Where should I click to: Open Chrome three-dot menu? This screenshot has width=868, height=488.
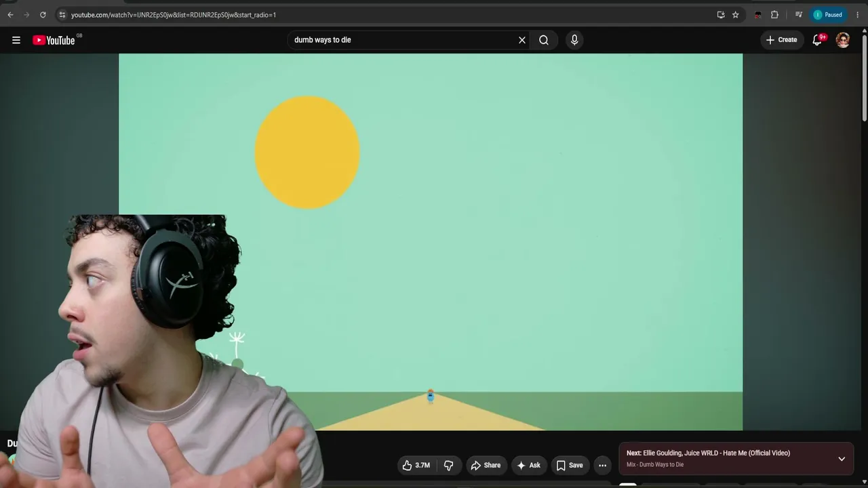tap(857, 15)
